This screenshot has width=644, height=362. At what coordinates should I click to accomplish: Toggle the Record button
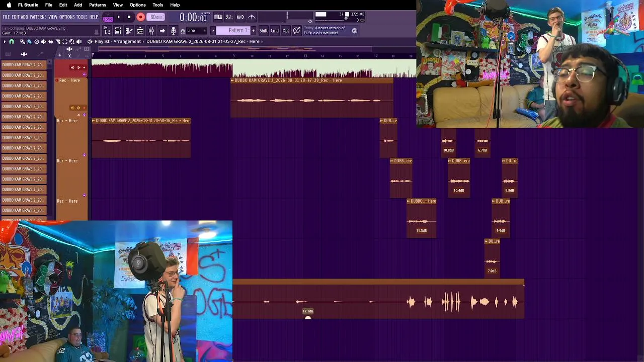(140, 17)
